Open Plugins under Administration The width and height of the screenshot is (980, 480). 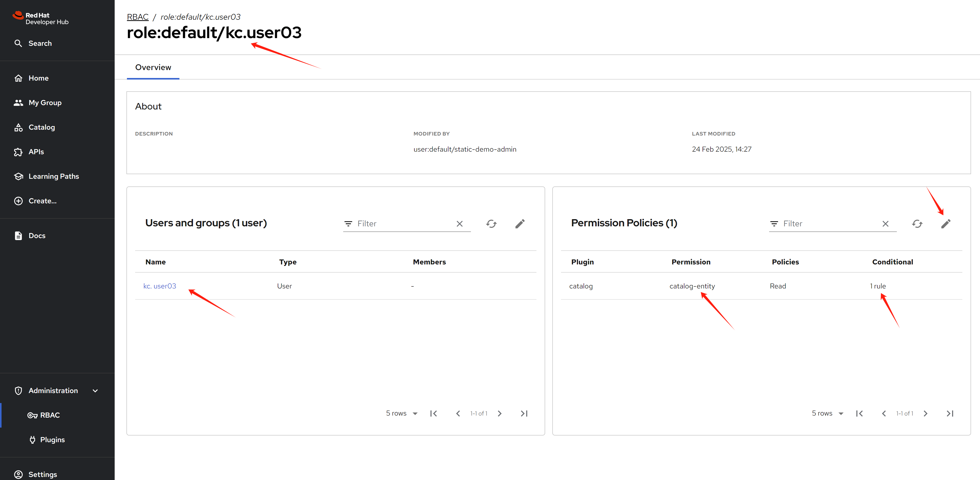[x=52, y=440]
